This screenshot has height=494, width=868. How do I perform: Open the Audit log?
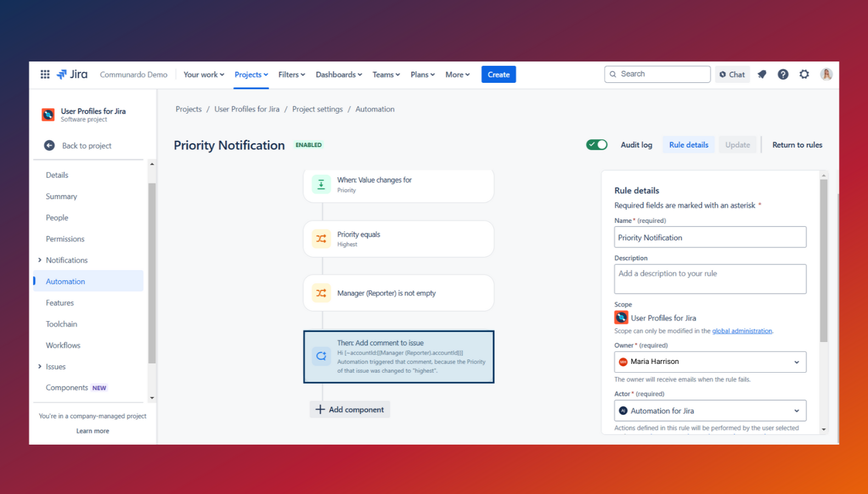(x=636, y=145)
